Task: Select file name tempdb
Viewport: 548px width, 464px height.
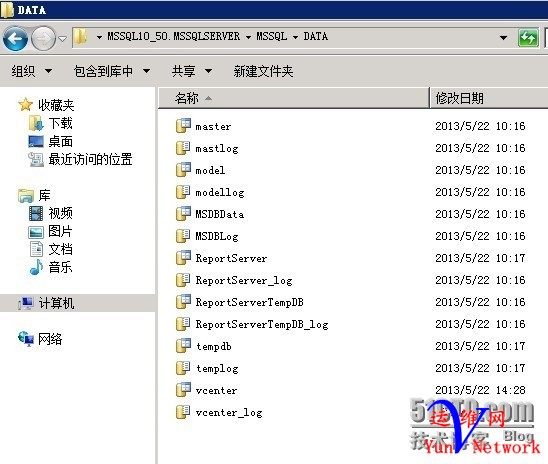Action: click(214, 347)
